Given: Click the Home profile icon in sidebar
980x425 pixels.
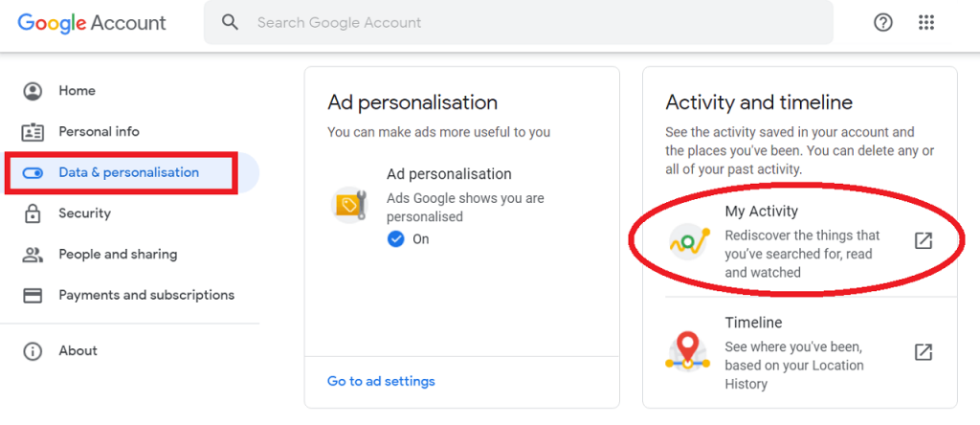Looking at the screenshot, I should (x=33, y=91).
